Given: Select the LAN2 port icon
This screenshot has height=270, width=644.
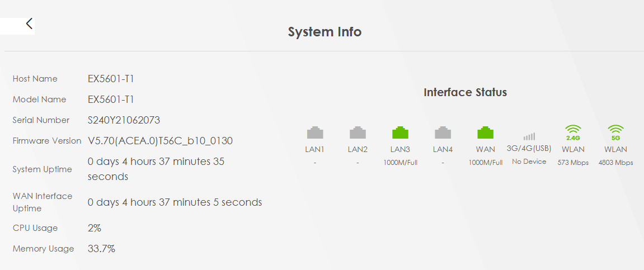Looking at the screenshot, I should 358,132.
